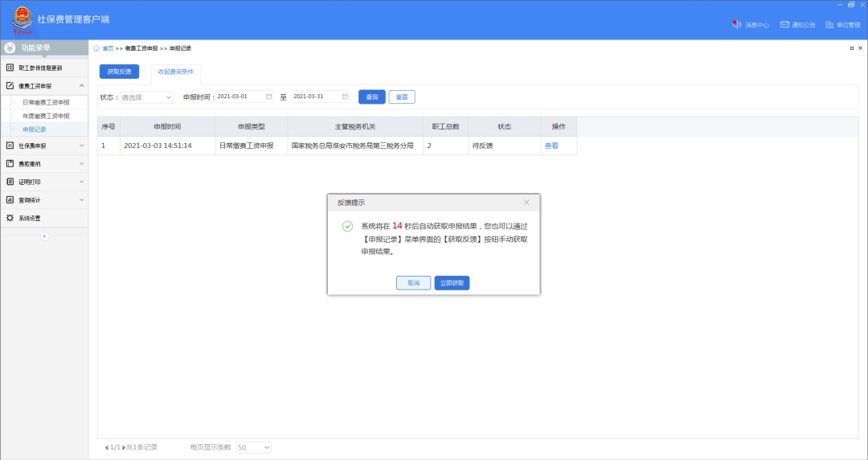Click the 立即获取 button
The height and width of the screenshot is (460, 868).
[452, 283]
